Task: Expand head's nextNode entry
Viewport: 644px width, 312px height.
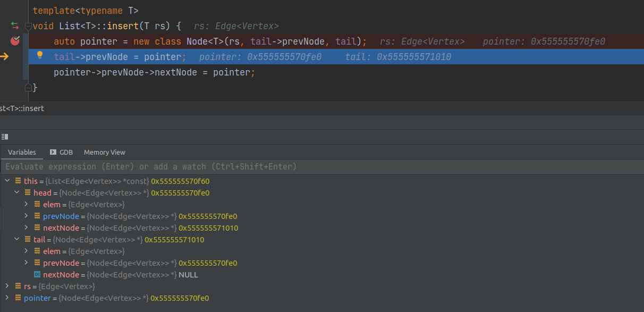Action: coord(26,228)
